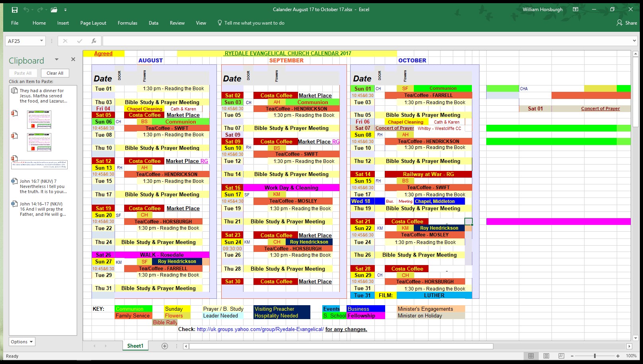Switch to Page Break Preview icon
Image resolution: width=643 pixels, height=364 pixels.
pos(561,356)
